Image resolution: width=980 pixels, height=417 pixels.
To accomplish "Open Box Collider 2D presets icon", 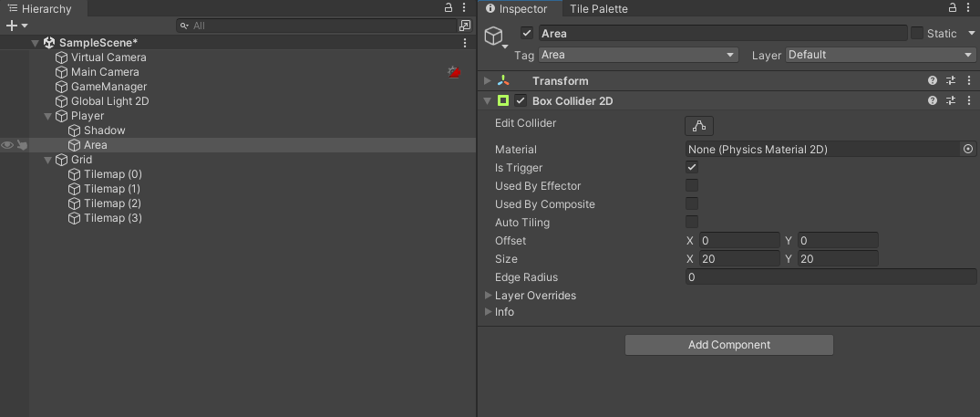I will click(x=951, y=100).
